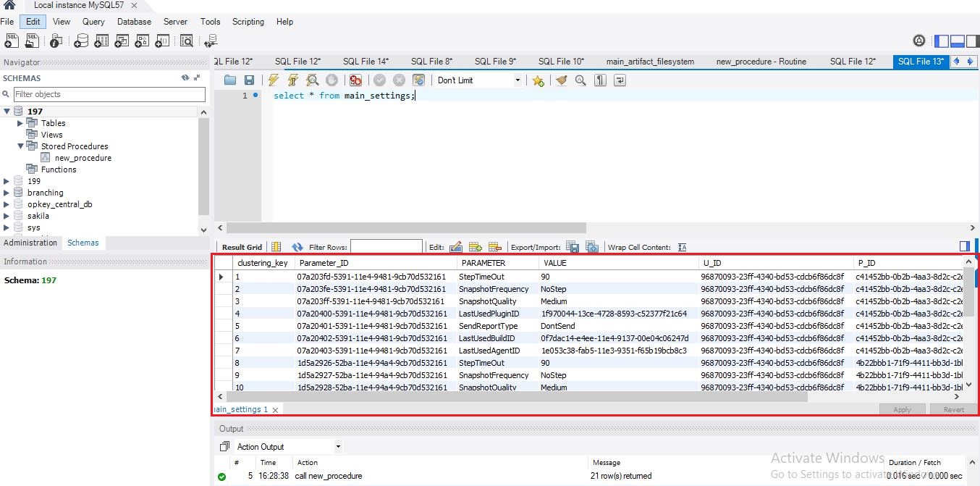Search table data icon
The width and height of the screenshot is (980, 486).
coord(187,41)
